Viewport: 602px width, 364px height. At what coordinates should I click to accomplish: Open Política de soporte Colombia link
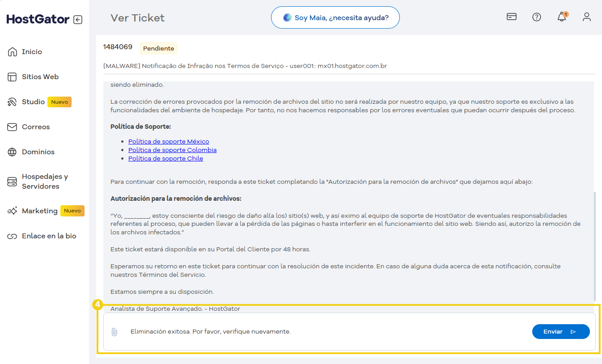coord(172,150)
